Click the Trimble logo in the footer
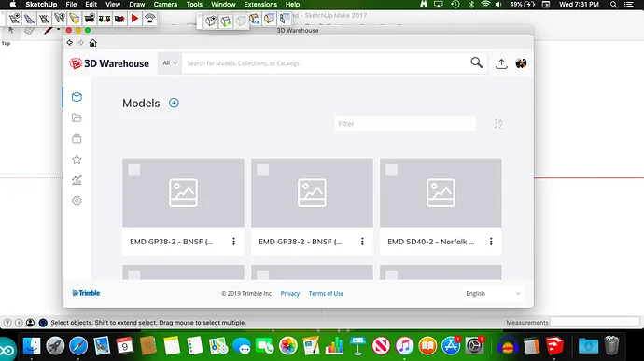Viewport: 644px width, 361px height. (x=86, y=293)
